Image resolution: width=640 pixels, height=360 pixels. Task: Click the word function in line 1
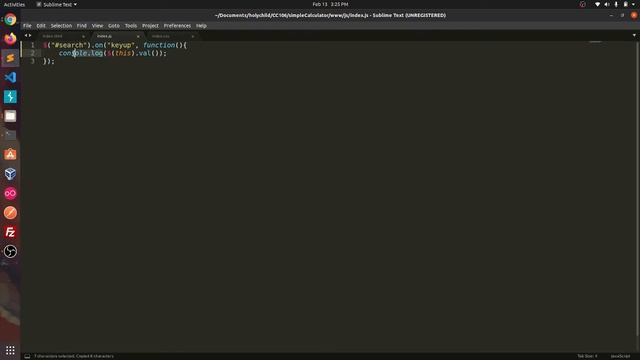(x=159, y=45)
